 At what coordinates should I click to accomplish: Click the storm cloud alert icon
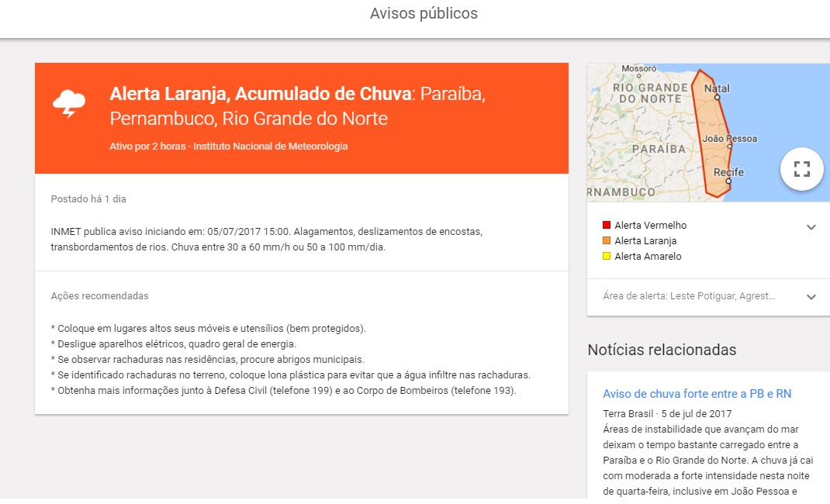pos(69,104)
